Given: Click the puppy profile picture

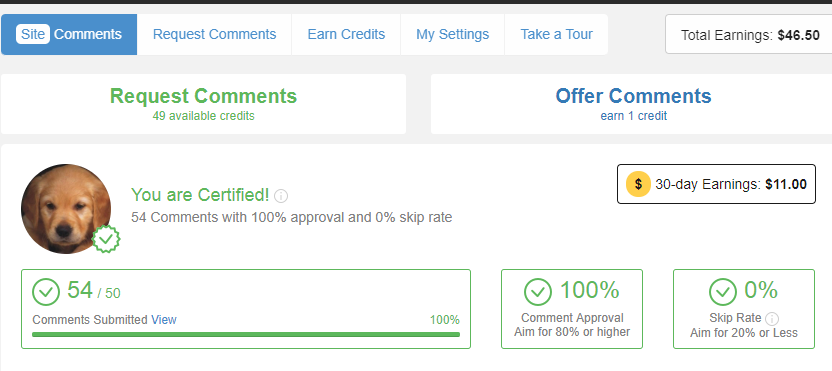Looking at the screenshot, I should [x=66, y=209].
